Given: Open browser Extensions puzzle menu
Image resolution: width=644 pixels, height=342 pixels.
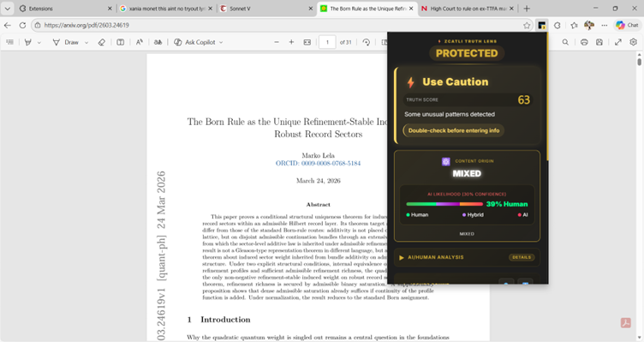Looking at the screenshot, I should point(557,25).
